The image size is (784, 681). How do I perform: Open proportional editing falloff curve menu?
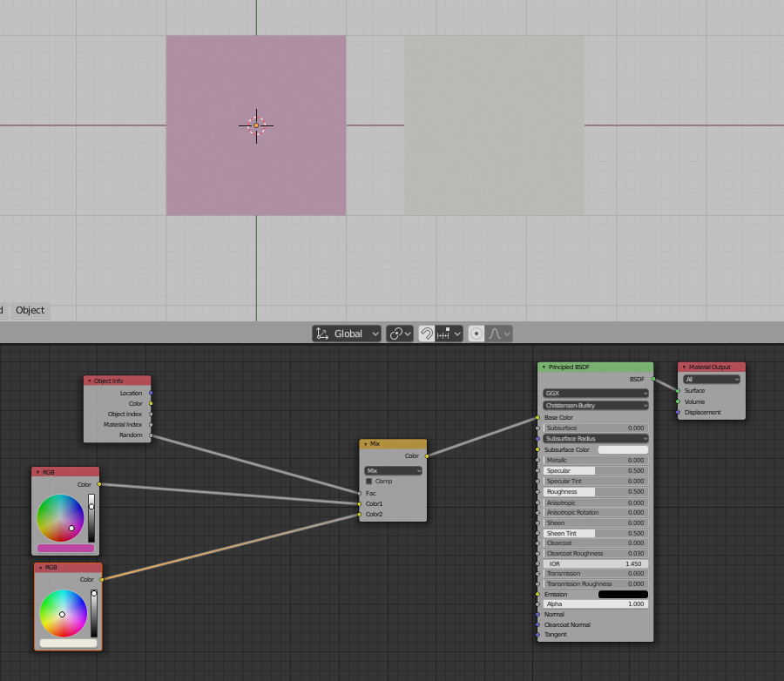pyautogui.click(x=499, y=334)
